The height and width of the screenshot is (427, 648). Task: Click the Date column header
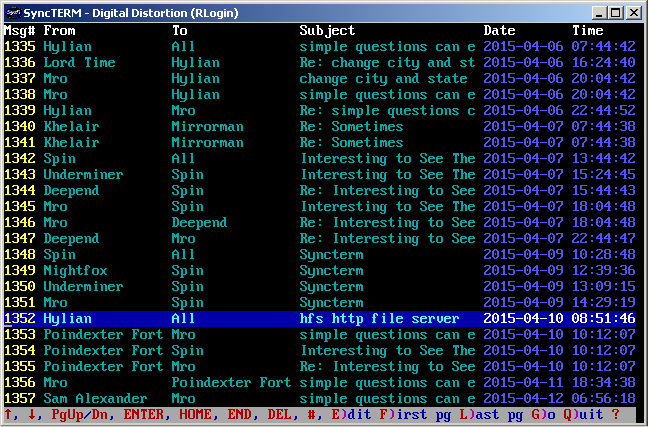click(499, 31)
